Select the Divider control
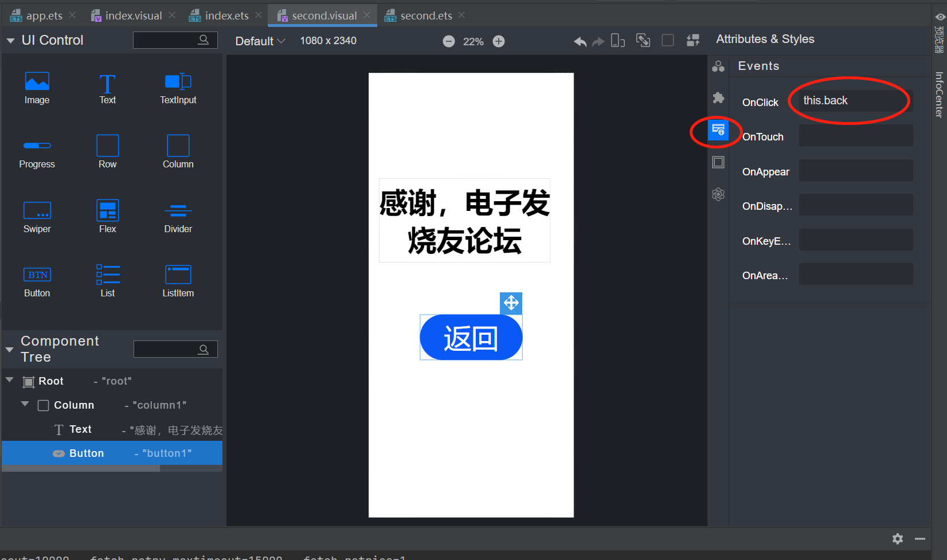947x560 pixels. [178, 218]
